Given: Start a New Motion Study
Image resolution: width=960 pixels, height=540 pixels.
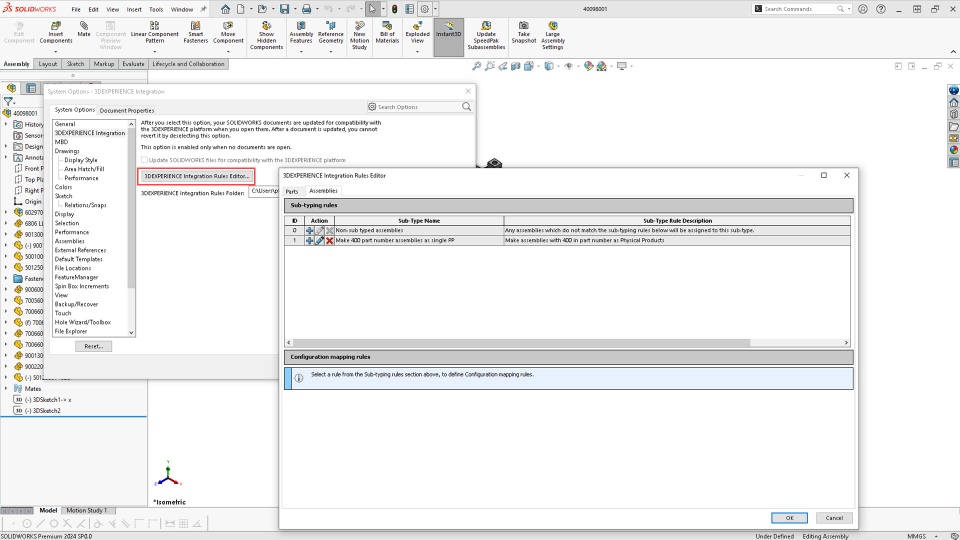Looking at the screenshot, I should click(x=359, y=36).
